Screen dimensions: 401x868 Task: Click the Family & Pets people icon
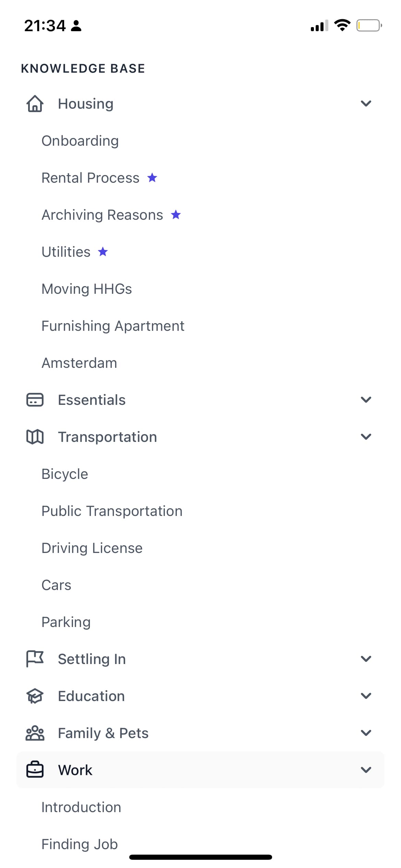[35, 733]
